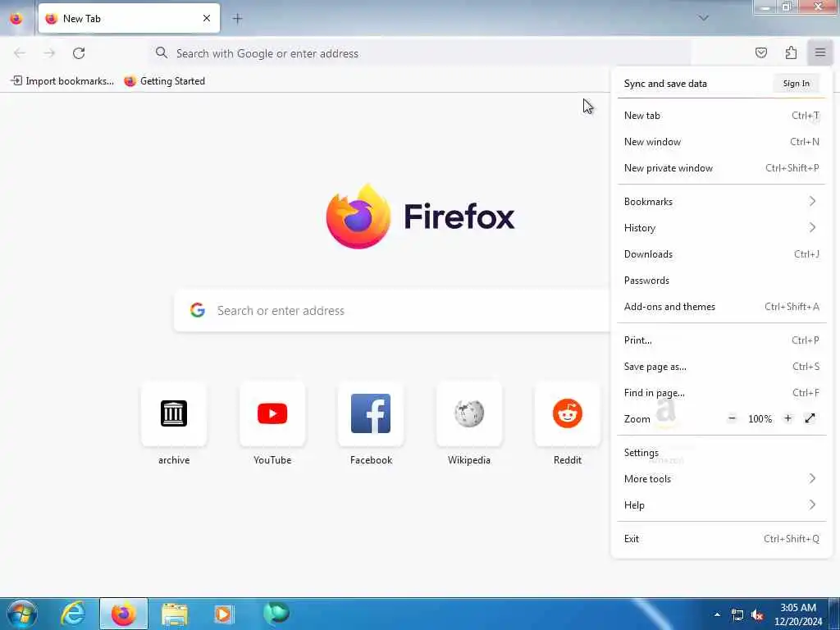Click the network tray icon

(x=737, y=615)
